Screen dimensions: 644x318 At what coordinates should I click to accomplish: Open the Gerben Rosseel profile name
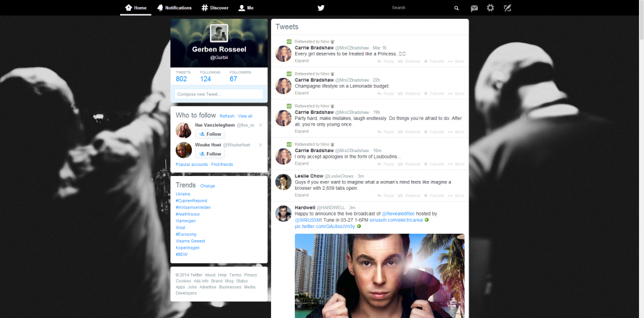point(219,49)
